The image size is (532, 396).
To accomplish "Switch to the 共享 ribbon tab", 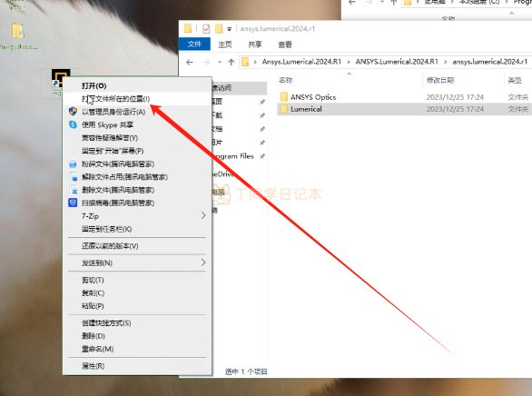I will [x=255, y=45].
